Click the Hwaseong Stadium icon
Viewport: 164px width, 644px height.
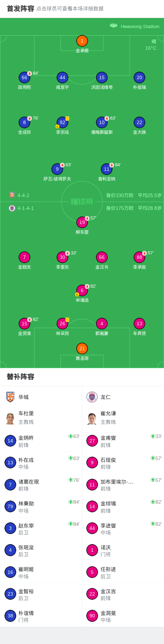114,26
